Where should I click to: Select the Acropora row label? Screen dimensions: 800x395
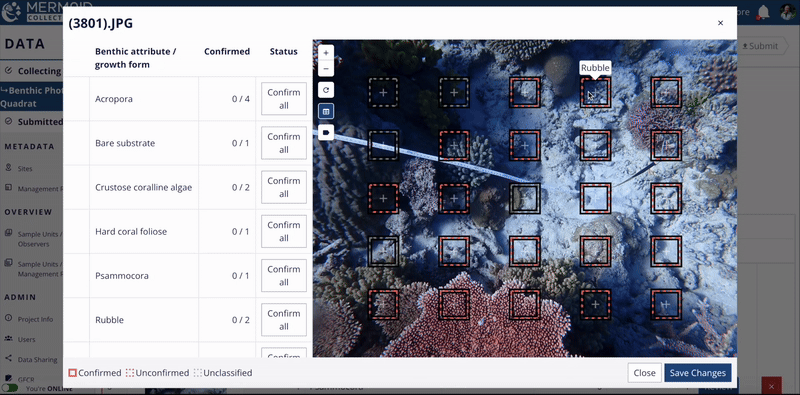[114, 99]
